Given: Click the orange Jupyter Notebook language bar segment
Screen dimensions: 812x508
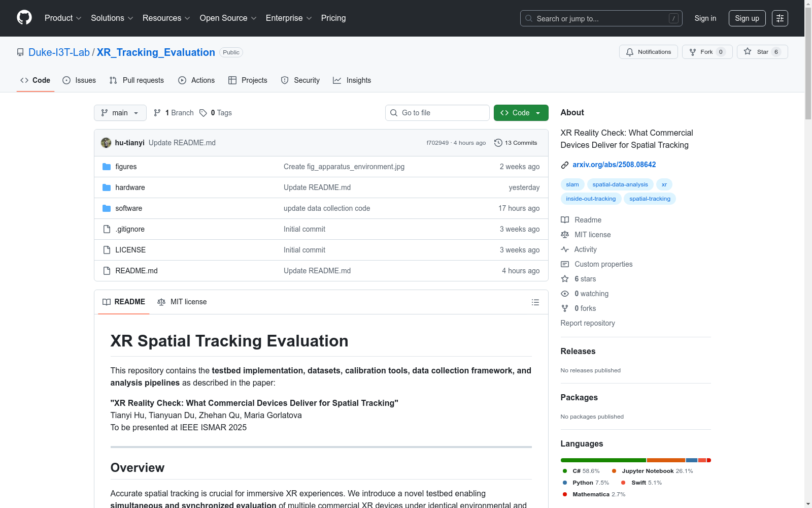Looking at the screenshot, I should [x=666, y=460].
